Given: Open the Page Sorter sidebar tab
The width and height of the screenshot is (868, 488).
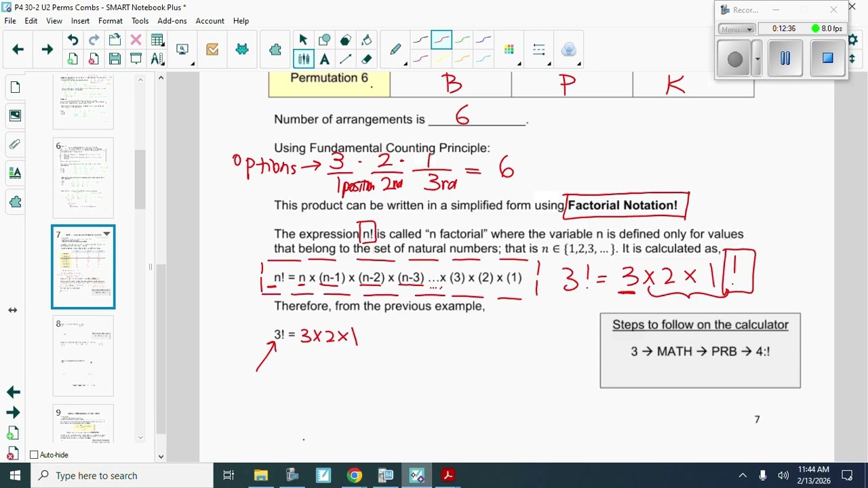Looking at the screenshot, I should click(15, 87).
